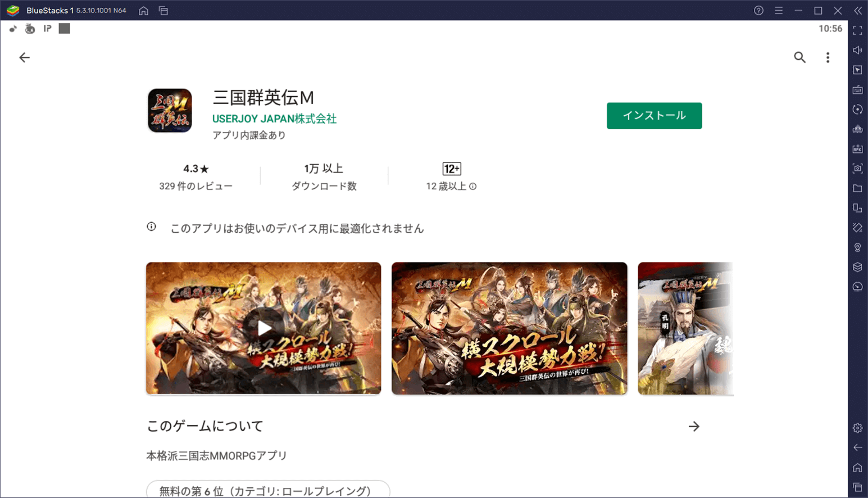Image resolution: width=868 pixels, height=498 pixels.
Task: Click the sidebar Android home icon
Action: tap(857, 467)
